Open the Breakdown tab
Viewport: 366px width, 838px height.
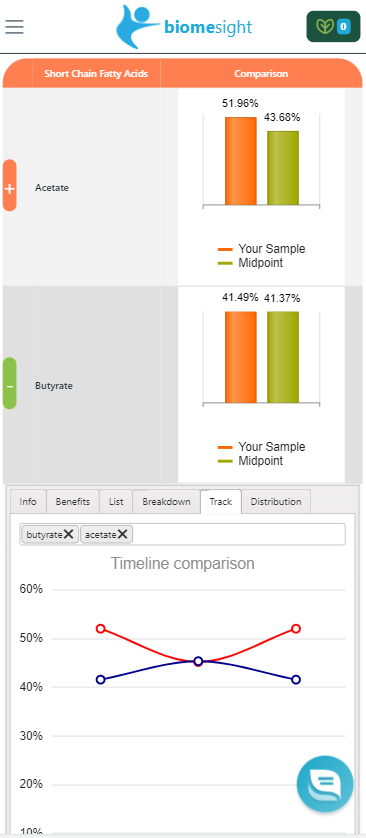166,502
